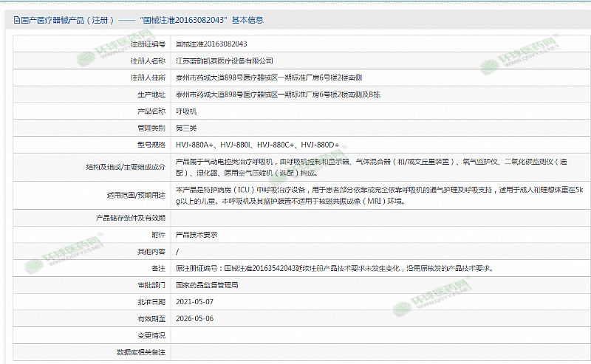Click the model spec HVJ-880A+ text
The height and width of the screenshot is (364, 591).
coord(194,145)
